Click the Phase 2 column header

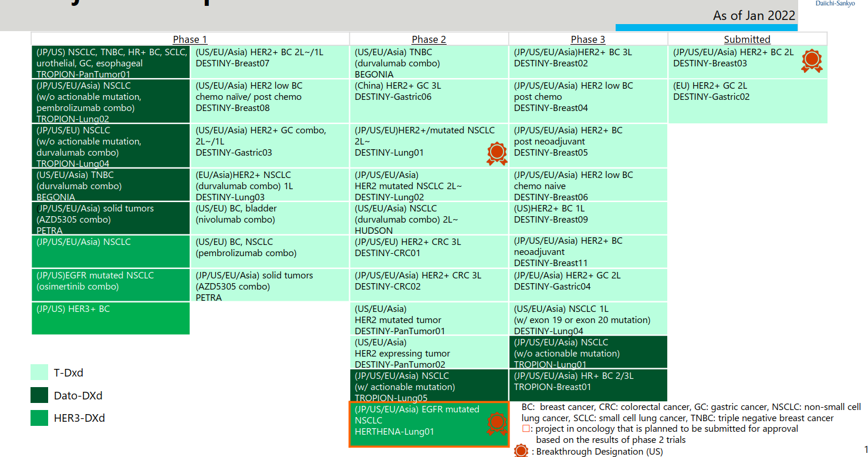pyautogui.click(x=428, y=39)
